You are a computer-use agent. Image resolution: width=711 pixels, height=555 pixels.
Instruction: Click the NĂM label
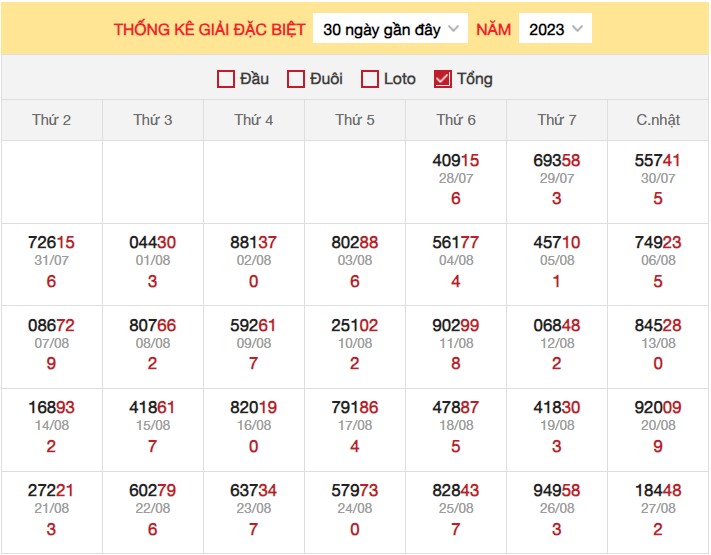click(x=493, y=29)
